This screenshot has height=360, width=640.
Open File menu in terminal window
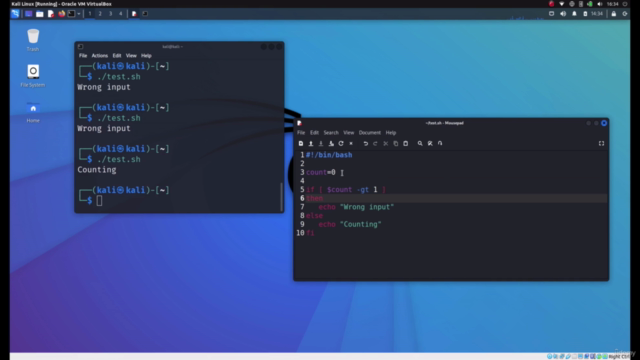pyautogui.click(x=83, y=56)
